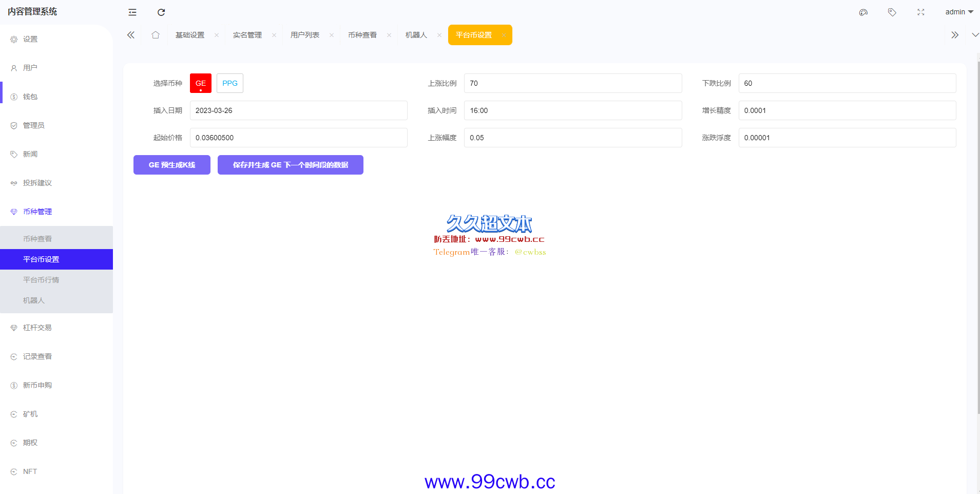Expand the tab options chevron
Viewport: 980px width, 494px height.
975,35
